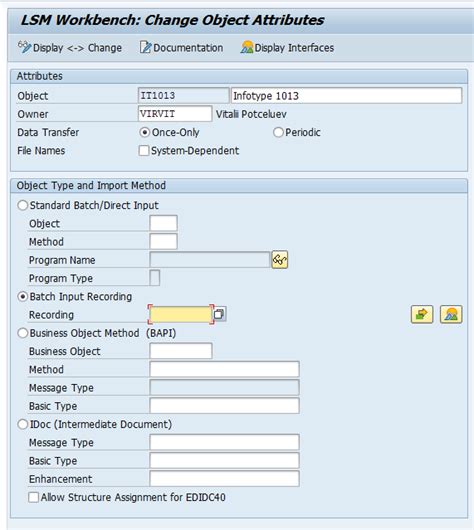This screenshot has height=530, width=474.
Task: Click the Program Type field
Action: tap(155, 278)
